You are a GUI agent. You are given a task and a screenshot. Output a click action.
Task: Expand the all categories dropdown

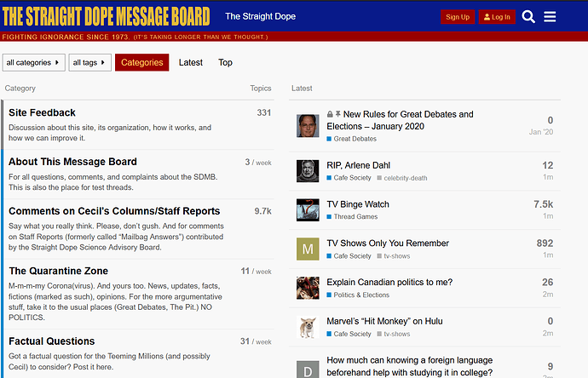click(x=34, y=62)
